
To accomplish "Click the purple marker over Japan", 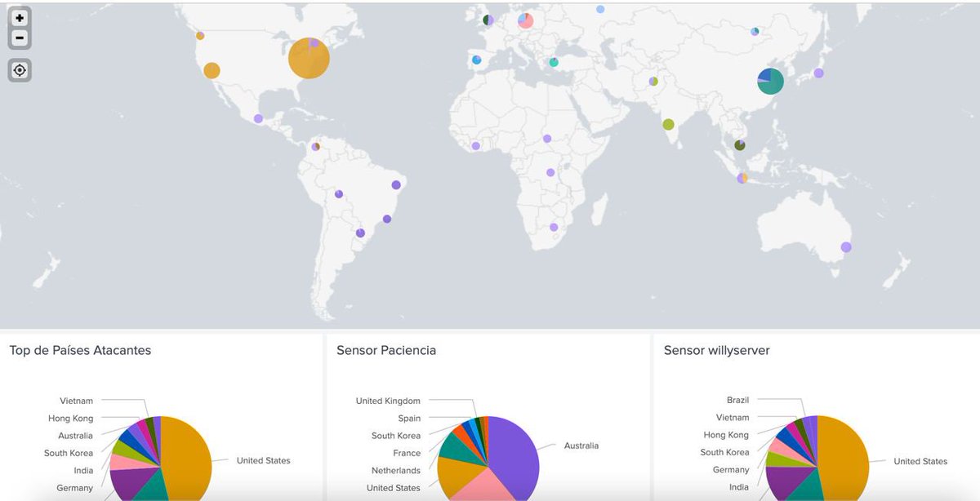I will 818,73.
